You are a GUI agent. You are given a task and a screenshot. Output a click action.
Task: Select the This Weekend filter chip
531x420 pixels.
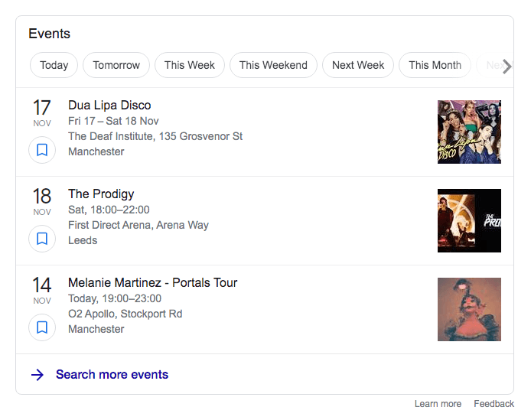pos(273,65)
